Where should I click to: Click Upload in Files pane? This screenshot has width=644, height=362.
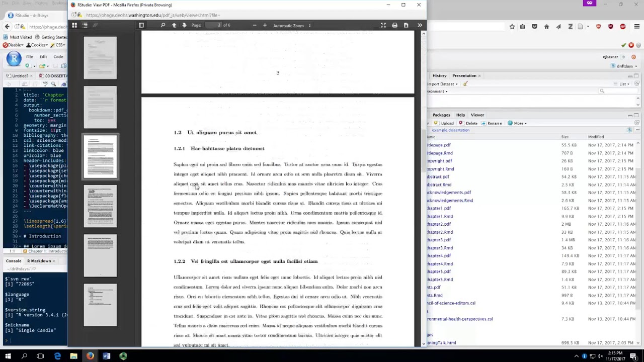pyautogui.click(x=444, y=123)
